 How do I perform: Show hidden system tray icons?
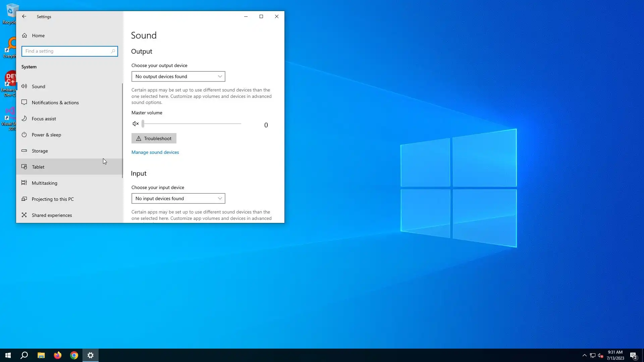[584, 355]
